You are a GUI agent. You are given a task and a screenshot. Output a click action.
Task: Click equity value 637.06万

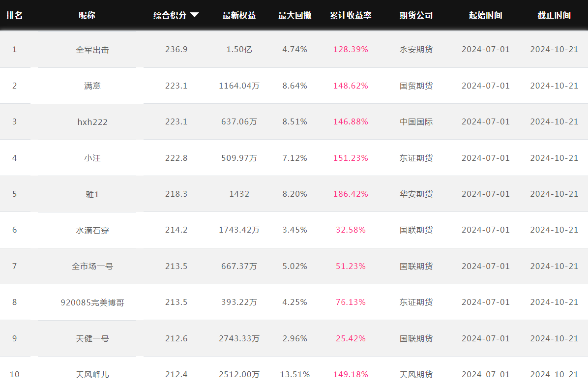[239, 122]
